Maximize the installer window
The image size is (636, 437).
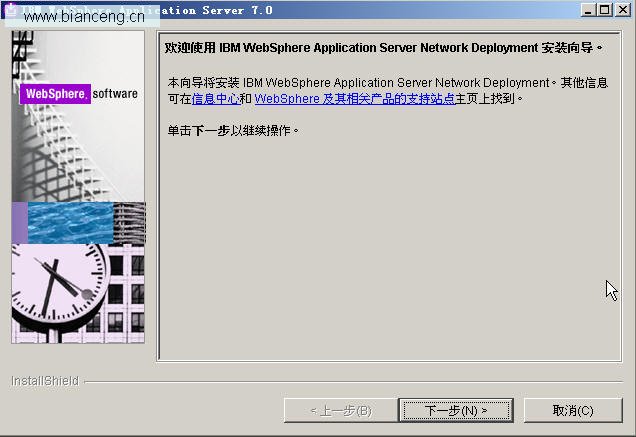pos(604,9)
